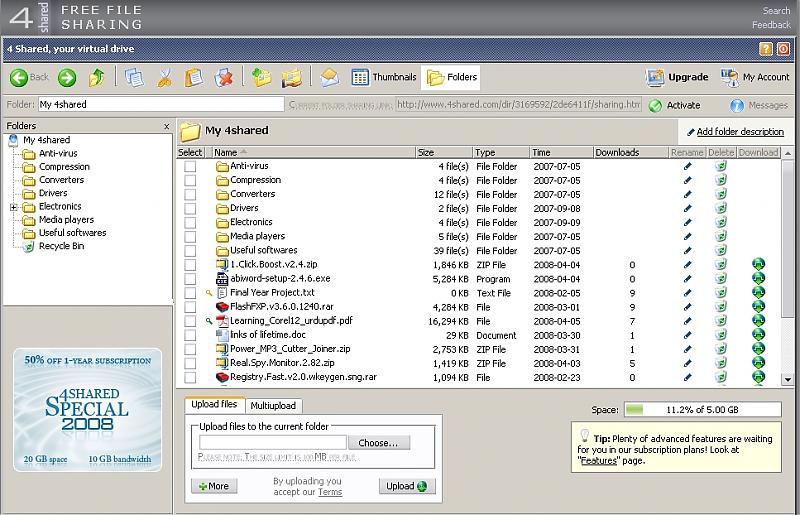This screenshot has height=515, width=800.
Task: Click Add folder description link
Action: [x=740, y=132]
